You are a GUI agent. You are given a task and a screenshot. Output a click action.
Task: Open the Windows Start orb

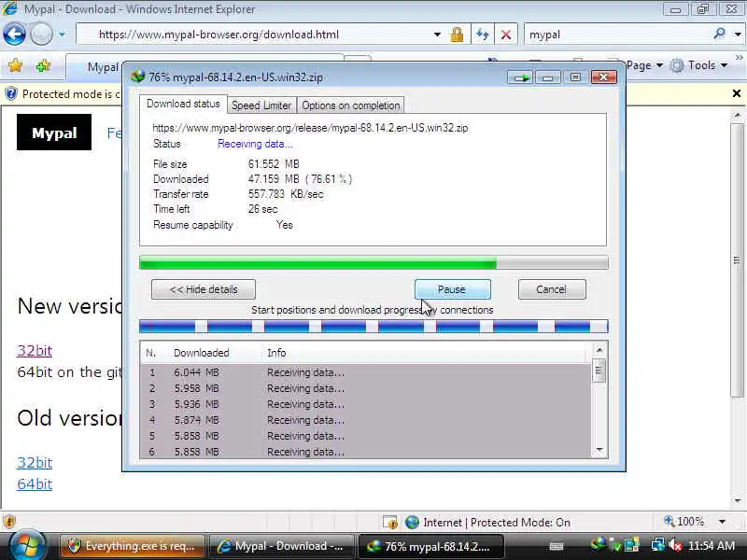click(x=26, y=546)
